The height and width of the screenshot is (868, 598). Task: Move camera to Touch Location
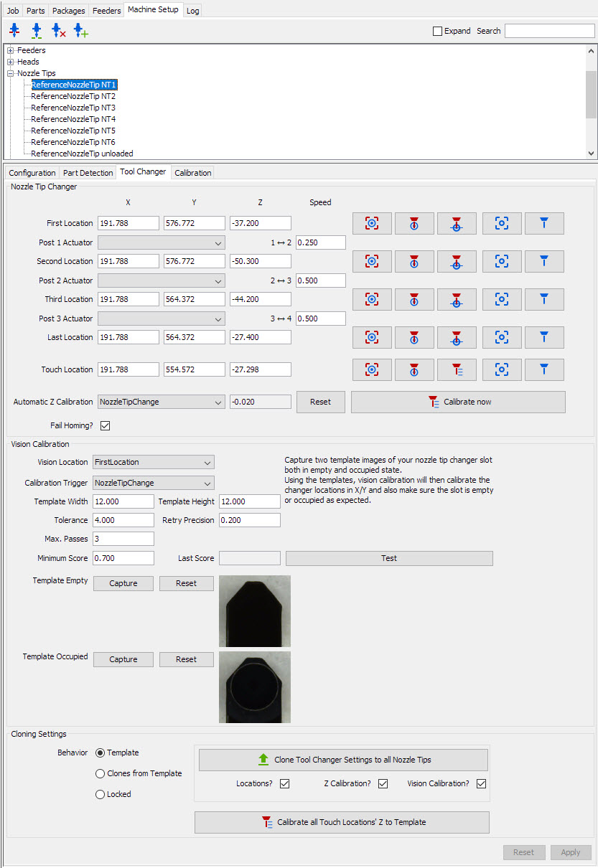point(502,369)
